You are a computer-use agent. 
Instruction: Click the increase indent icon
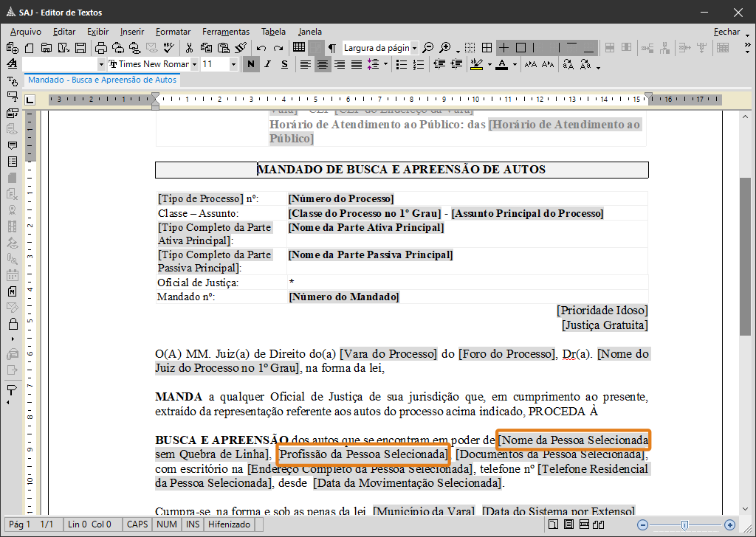[x=456, y=64]
